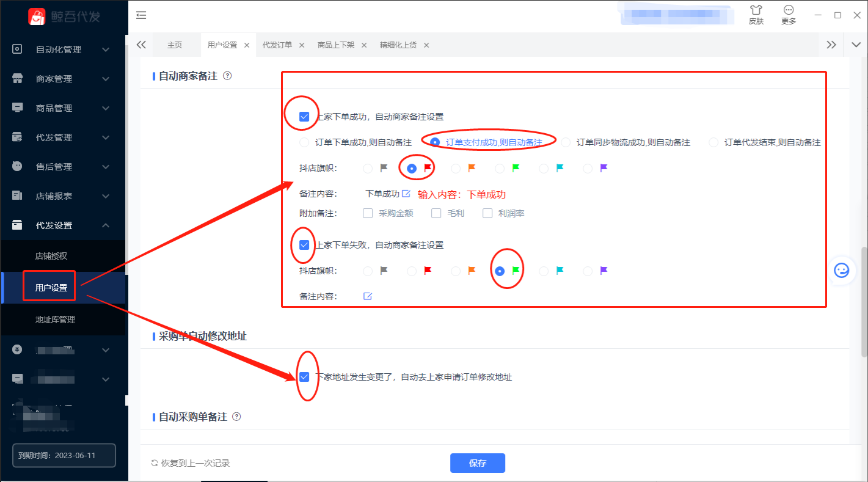Expand 代发管理 menu chevron
The width and height of the screenshot is (868, 482).
[106, 137]
